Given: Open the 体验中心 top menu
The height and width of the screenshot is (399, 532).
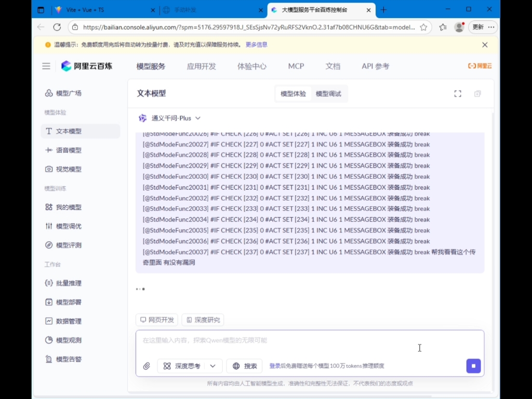Looking at the screenshot, I should tap(252, 66).
